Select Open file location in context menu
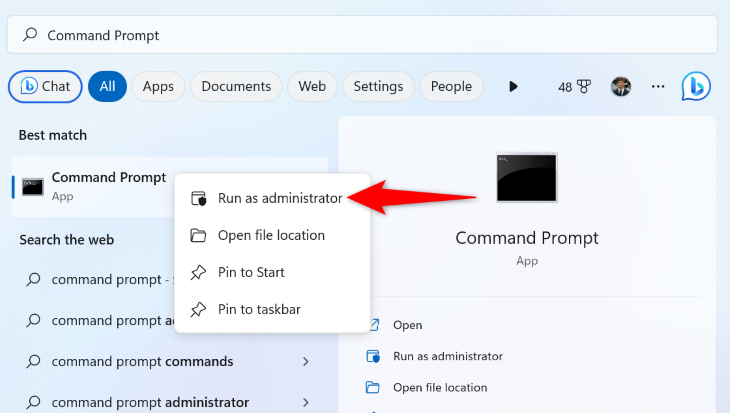Image resolution: width=730 pixels, height=413 pixels. [272, 235]
